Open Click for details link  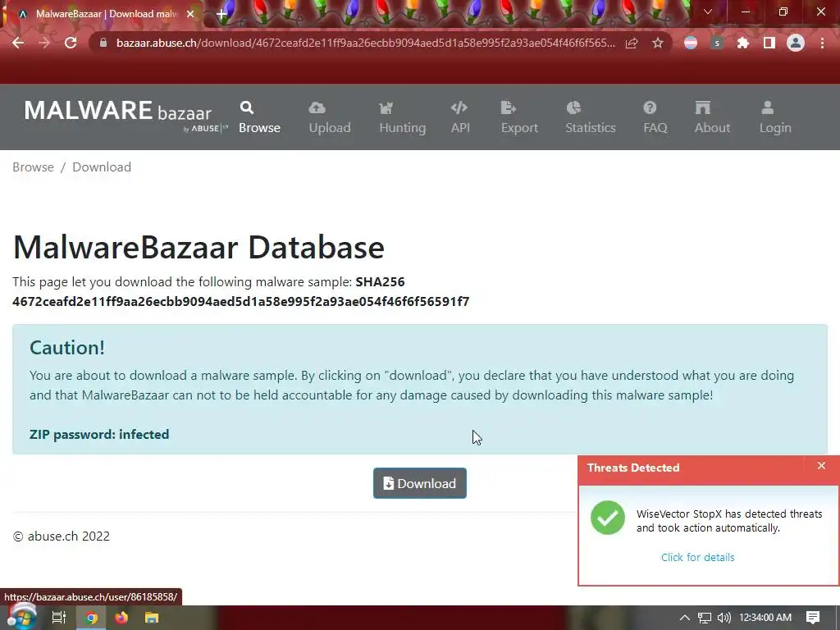point(697,557)
